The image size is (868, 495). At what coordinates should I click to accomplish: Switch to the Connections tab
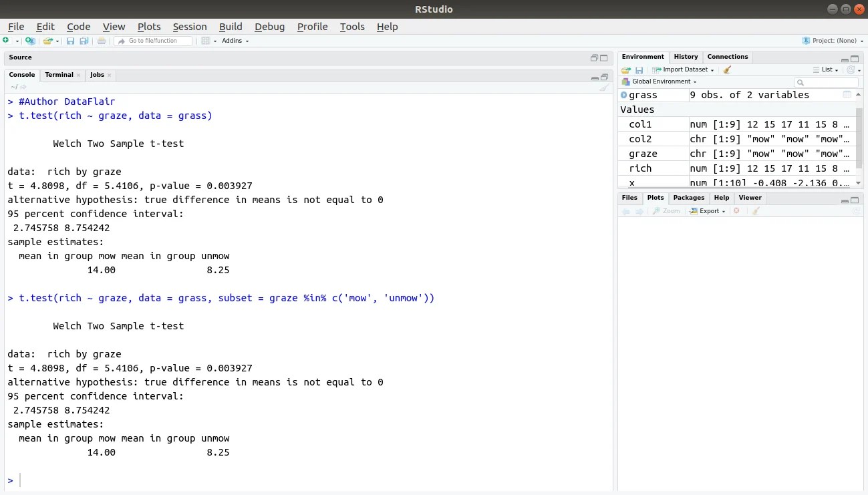(x=728, y=57)
